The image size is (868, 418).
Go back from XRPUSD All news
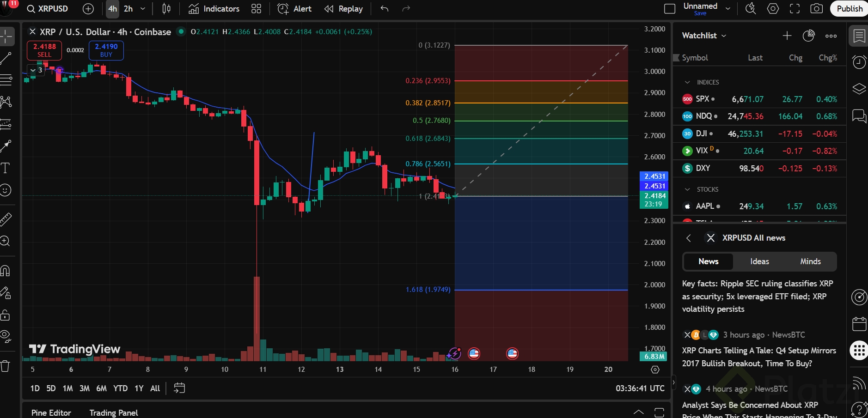pyautogui.click(x=689, y=238)
